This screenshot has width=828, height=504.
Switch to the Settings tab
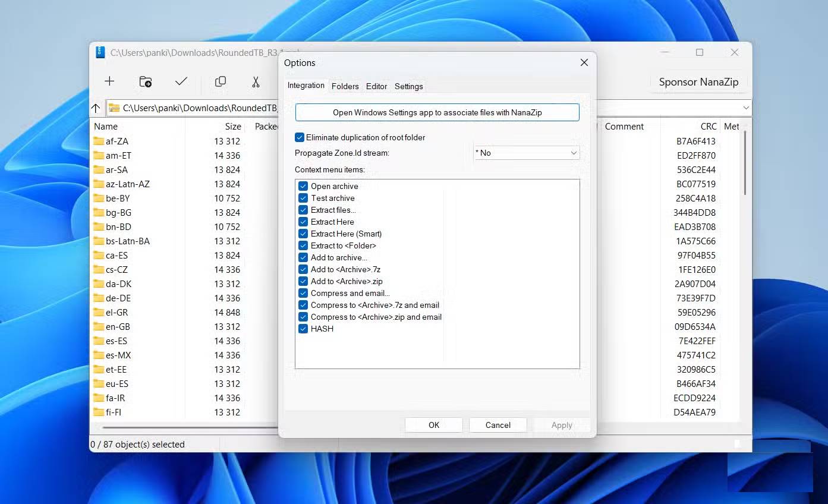[x=408, y=86]
